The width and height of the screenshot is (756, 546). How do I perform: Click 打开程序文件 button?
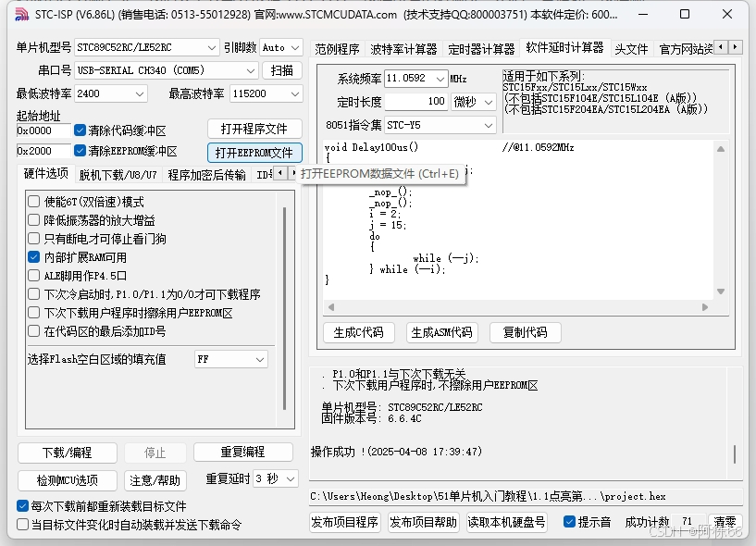[254, 129]
